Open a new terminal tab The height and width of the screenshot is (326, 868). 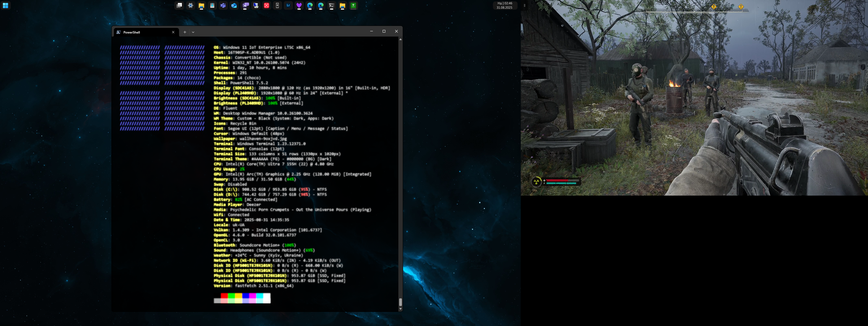(x=185, y=32)
